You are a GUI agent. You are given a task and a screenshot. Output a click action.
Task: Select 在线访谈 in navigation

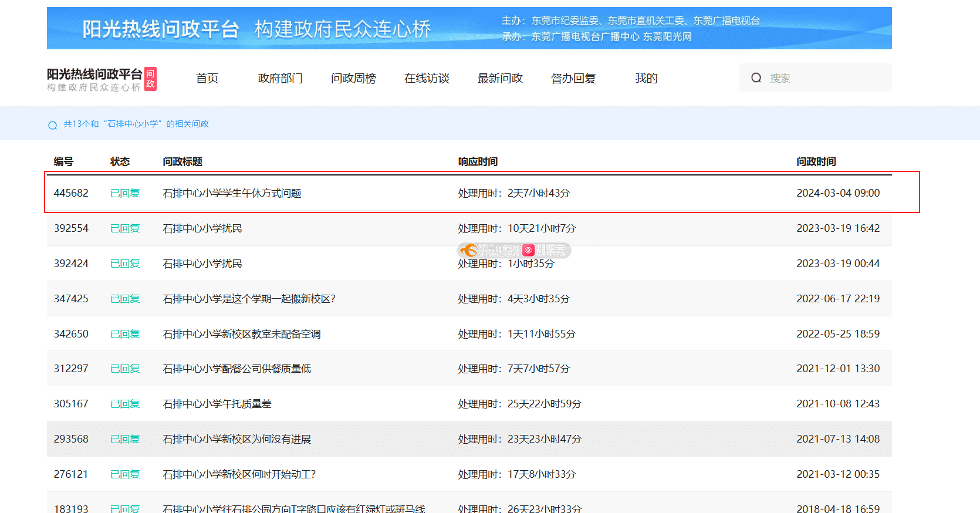427,78
